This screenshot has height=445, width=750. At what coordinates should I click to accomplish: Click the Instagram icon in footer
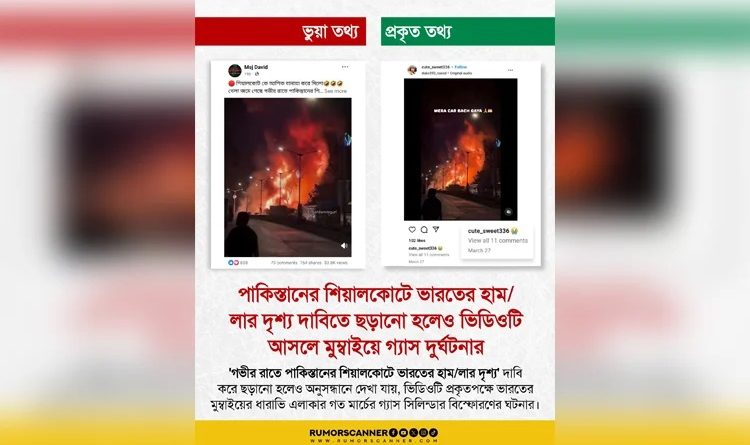(423, 433)
